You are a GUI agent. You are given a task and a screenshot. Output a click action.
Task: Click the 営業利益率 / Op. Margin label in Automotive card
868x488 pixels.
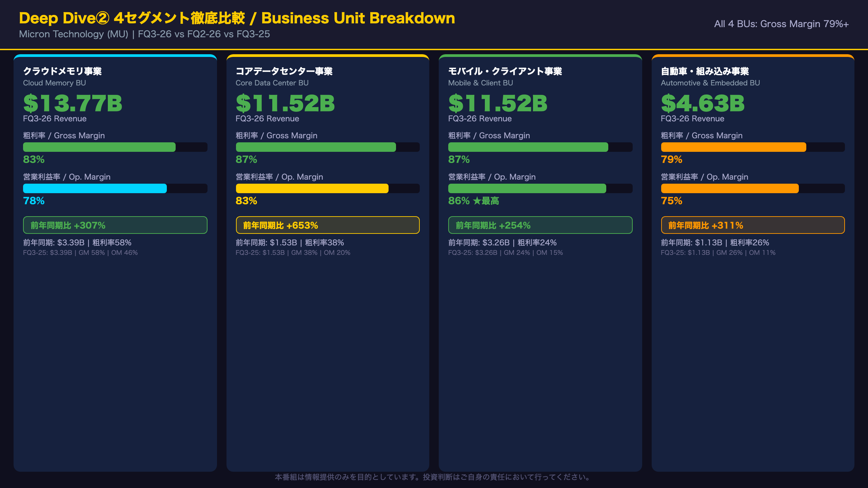[705, 177]
